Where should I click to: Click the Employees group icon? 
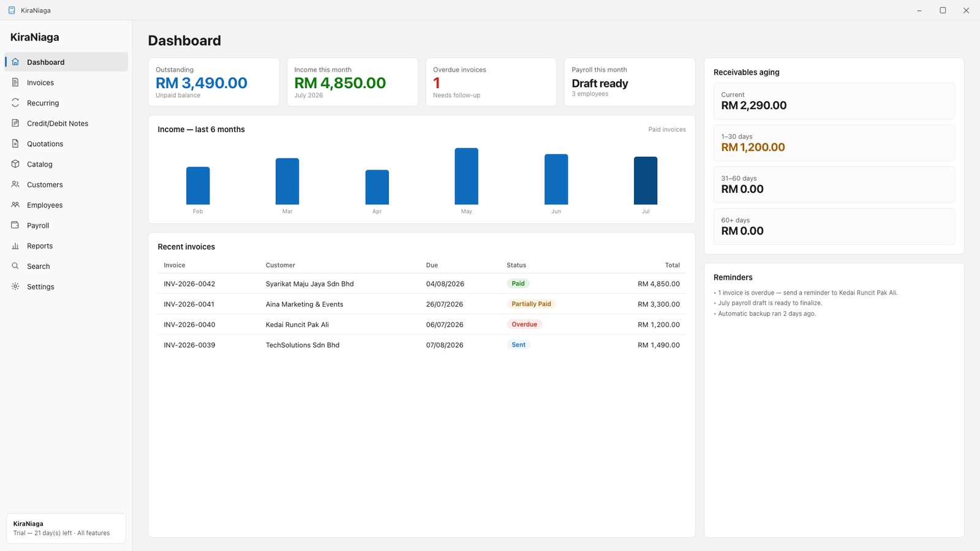(15, 205)
